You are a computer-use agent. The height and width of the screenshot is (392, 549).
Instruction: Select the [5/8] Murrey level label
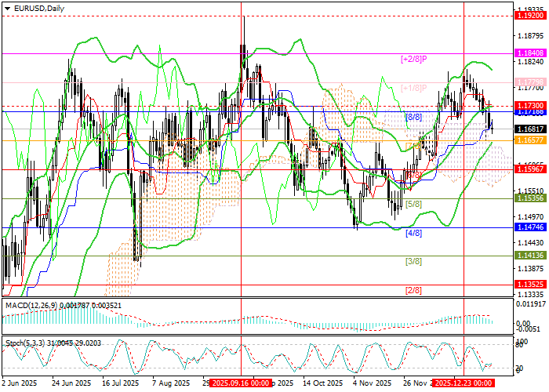pos(413,204)
